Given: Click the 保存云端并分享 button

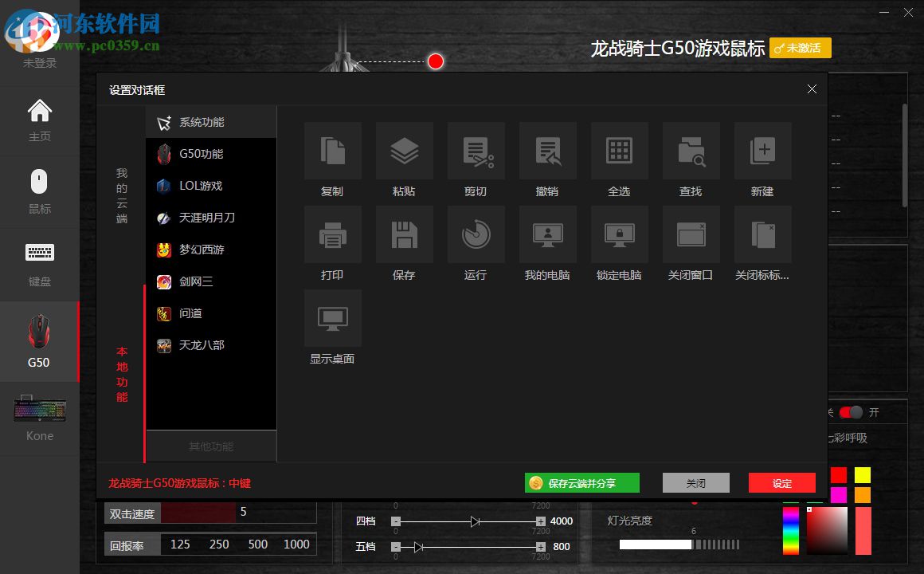Looking at the screenshot, I should click(x=581, y=483).
